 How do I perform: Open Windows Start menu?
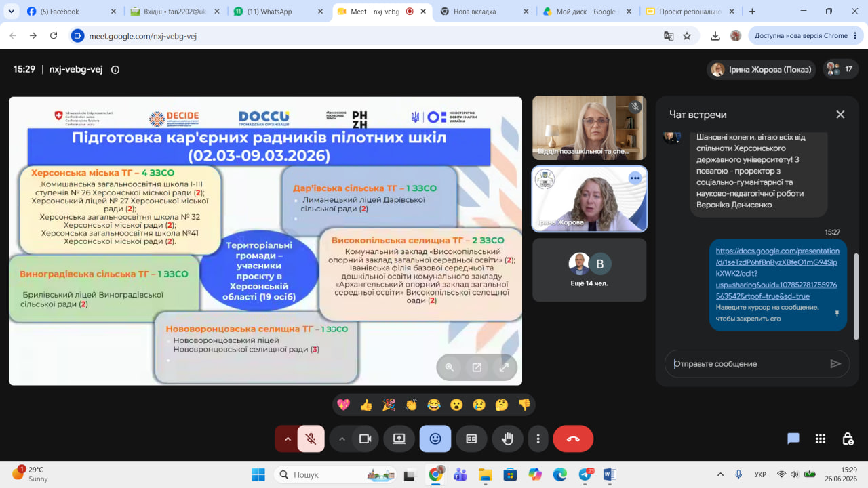pos(258,474)
